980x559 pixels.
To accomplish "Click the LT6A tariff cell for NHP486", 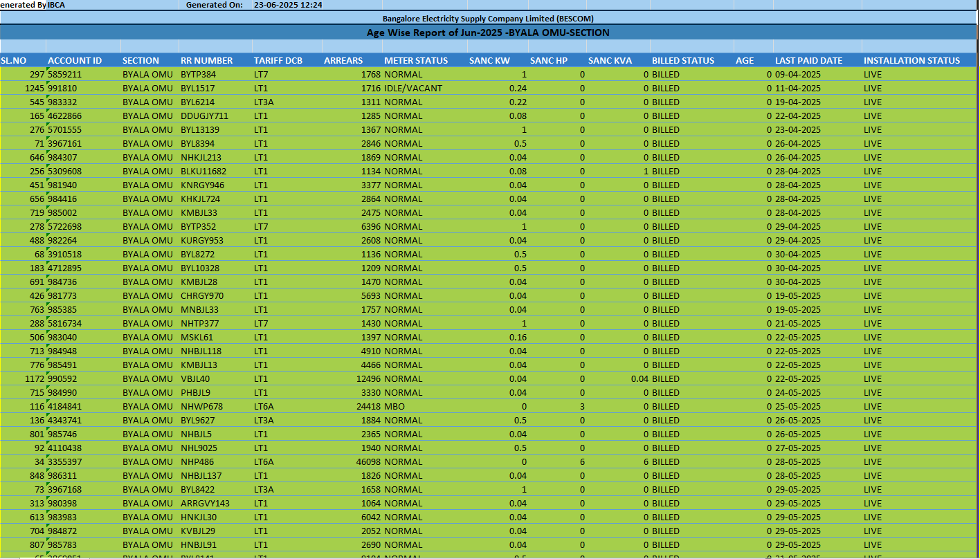I will (x=287, y=461).
